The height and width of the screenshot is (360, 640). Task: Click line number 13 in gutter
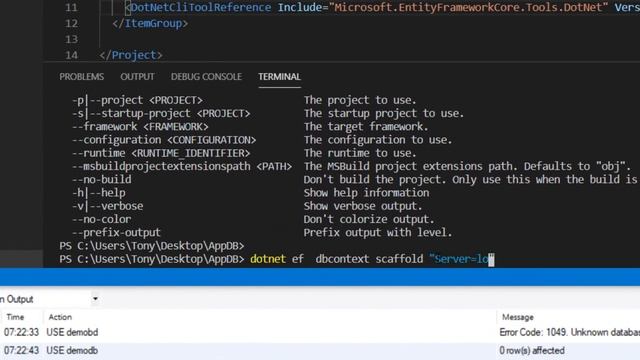(71, 39)
